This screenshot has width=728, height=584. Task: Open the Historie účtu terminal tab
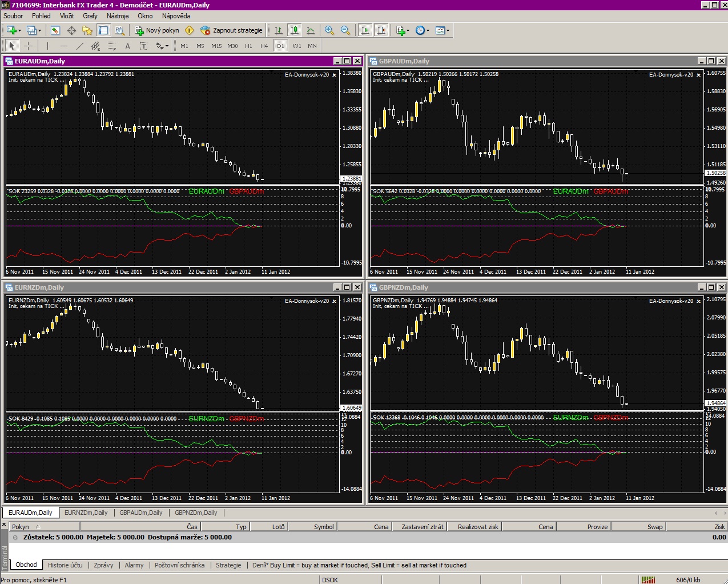click(65, 565)
